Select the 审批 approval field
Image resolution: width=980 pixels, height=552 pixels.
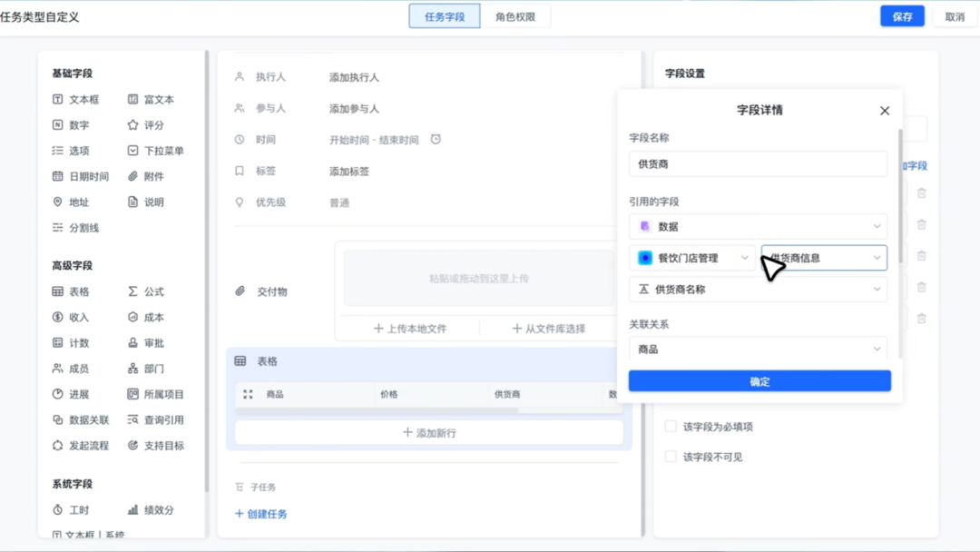pos(145,342)
